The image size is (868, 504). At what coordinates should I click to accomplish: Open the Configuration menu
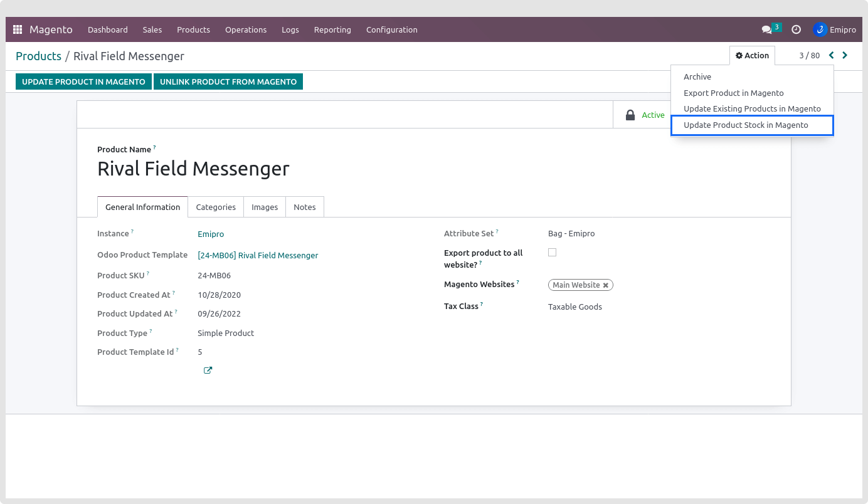click(391, 29)
